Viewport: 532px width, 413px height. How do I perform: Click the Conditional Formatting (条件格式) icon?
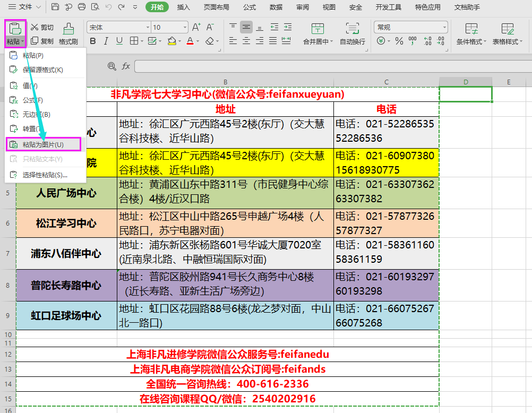(x=471, y=29)
